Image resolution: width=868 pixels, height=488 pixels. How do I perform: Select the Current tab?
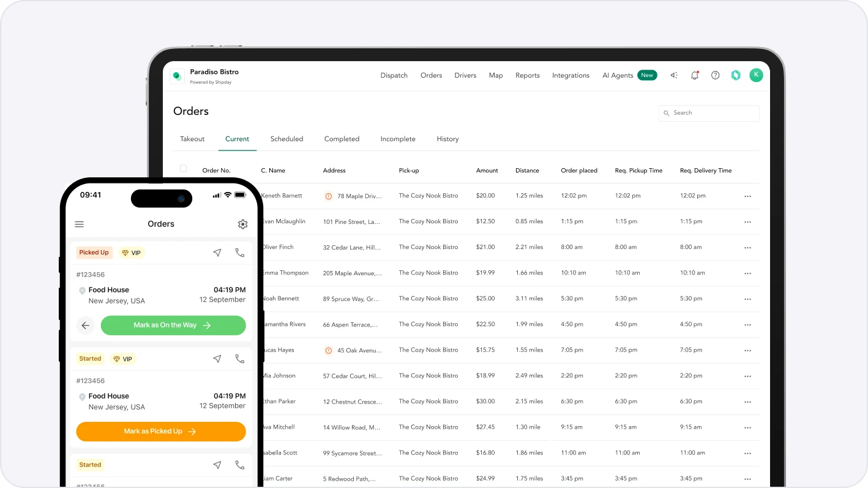237,139
